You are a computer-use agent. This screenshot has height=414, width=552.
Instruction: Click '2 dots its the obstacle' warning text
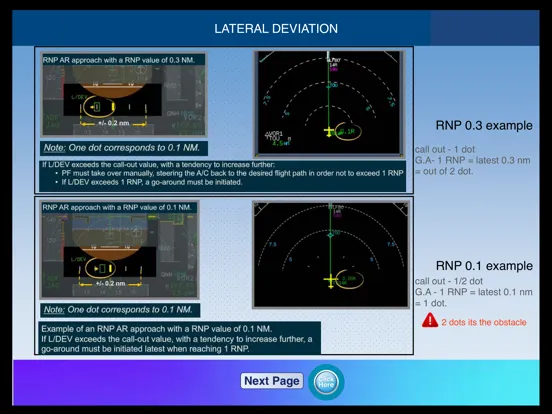click(484, 322)
